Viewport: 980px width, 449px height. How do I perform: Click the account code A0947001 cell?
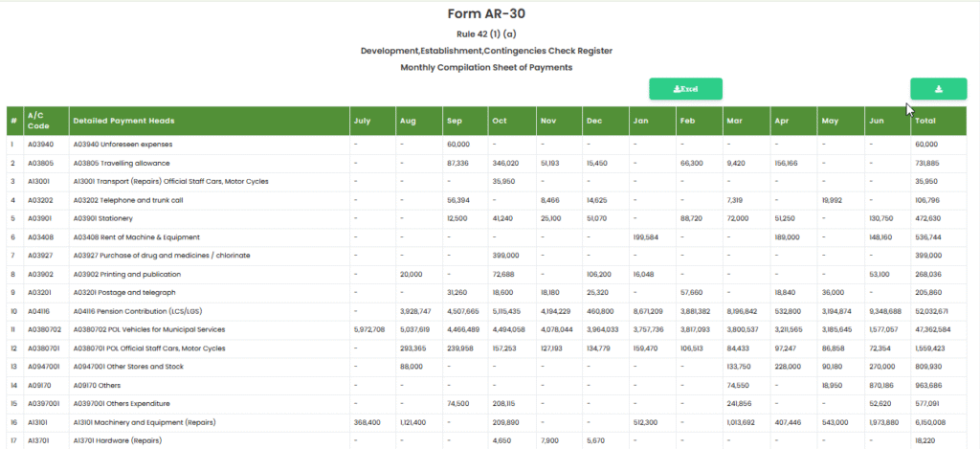(44, 367)
